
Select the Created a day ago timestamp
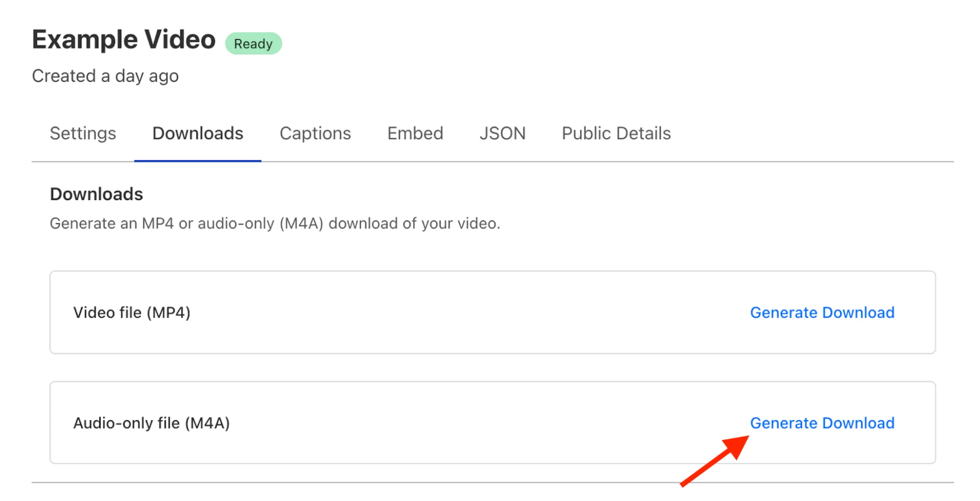point(105,75)
